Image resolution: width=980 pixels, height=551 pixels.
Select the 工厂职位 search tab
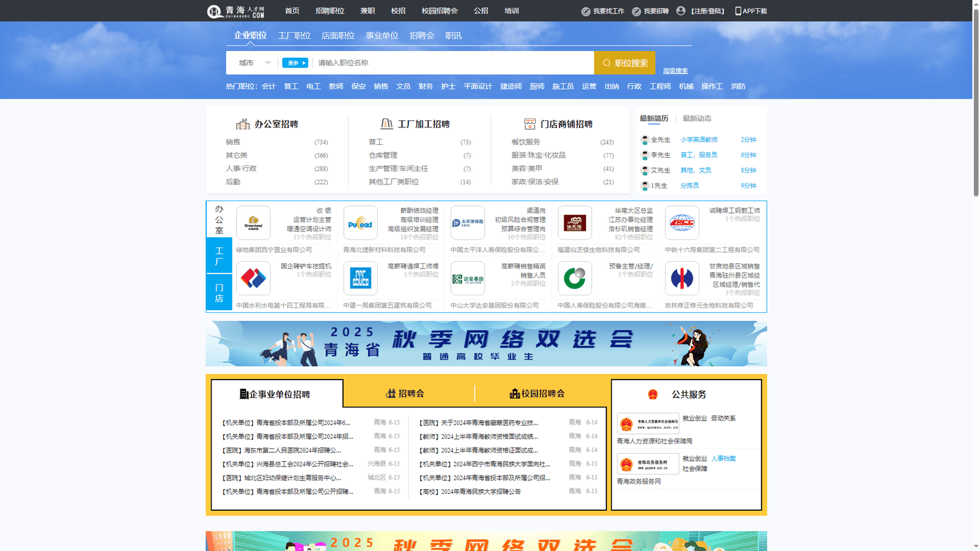pos(294,35)
